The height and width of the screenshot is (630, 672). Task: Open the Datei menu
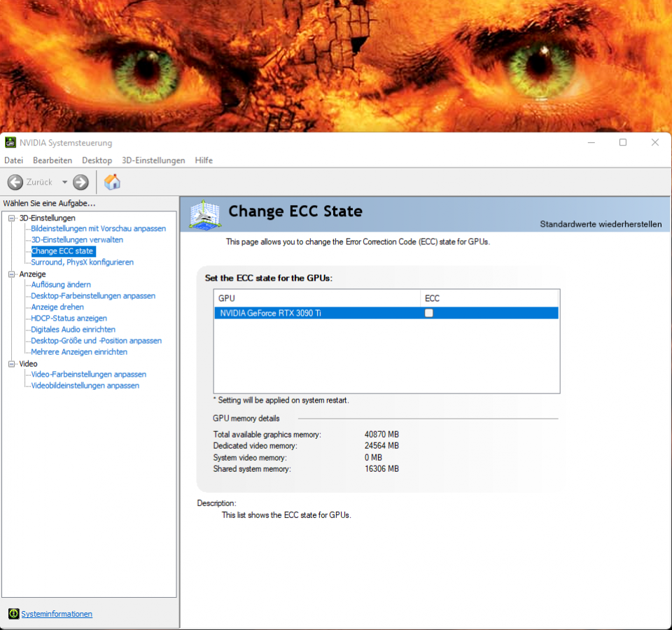(x=14, y=160)
